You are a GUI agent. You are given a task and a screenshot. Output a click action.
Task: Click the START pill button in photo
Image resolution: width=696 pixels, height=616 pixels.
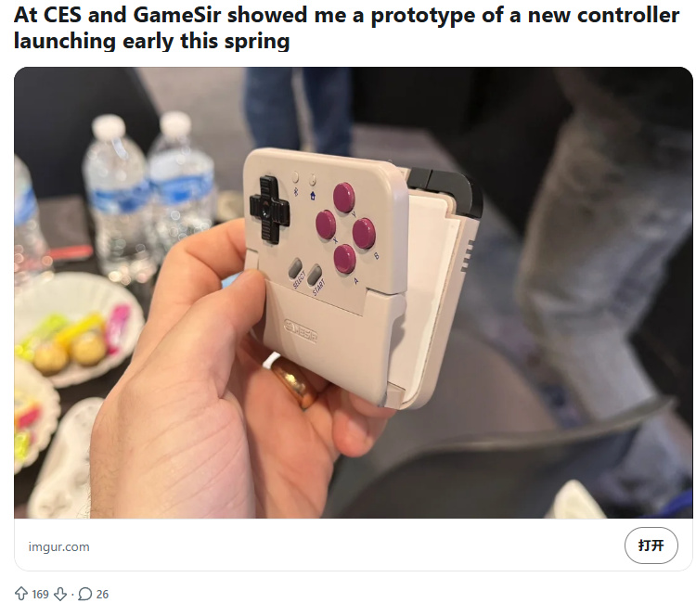315,275
